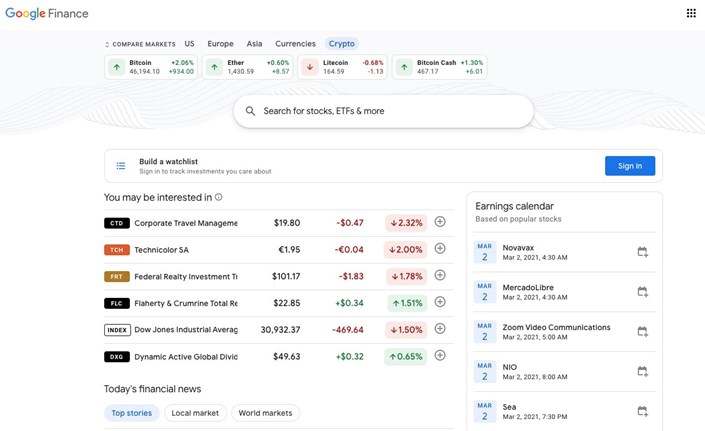Click the 1.51% up change badge

click(406, 303)
